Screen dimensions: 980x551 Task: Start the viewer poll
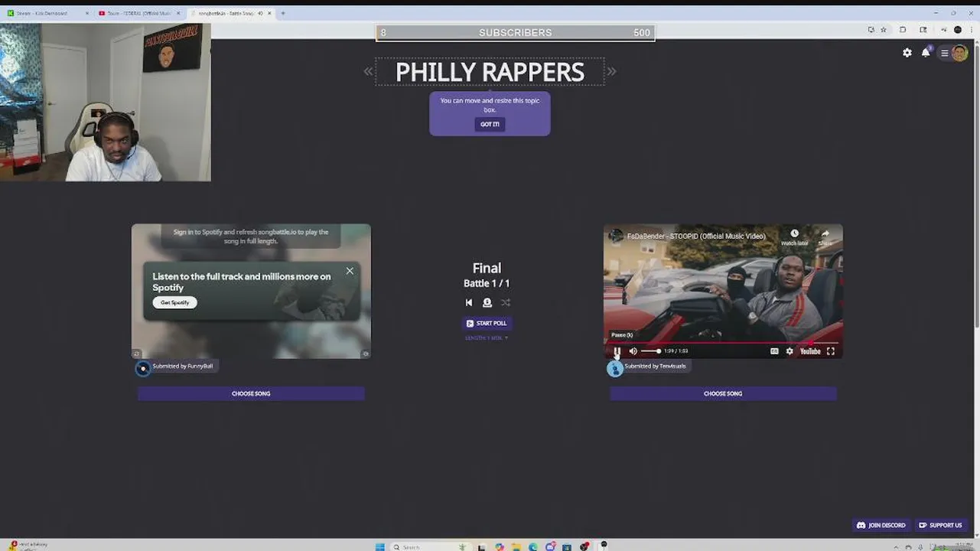487,323
